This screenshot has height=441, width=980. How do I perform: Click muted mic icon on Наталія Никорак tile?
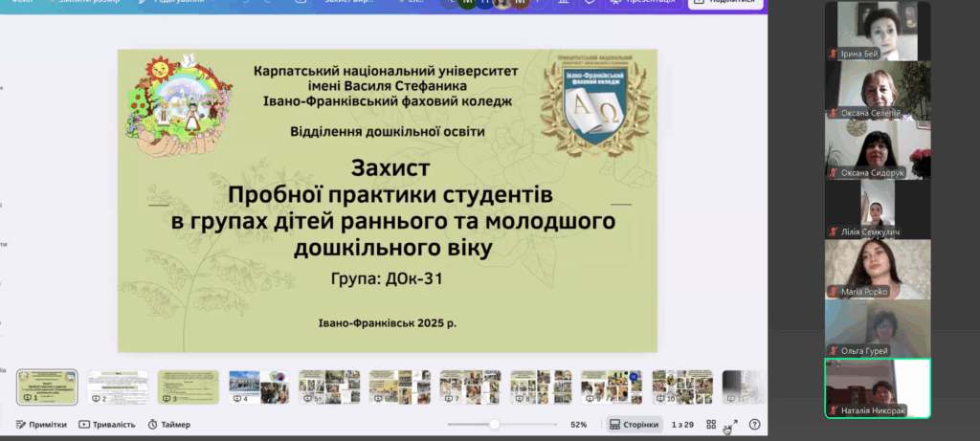click(x=834, y=410)
